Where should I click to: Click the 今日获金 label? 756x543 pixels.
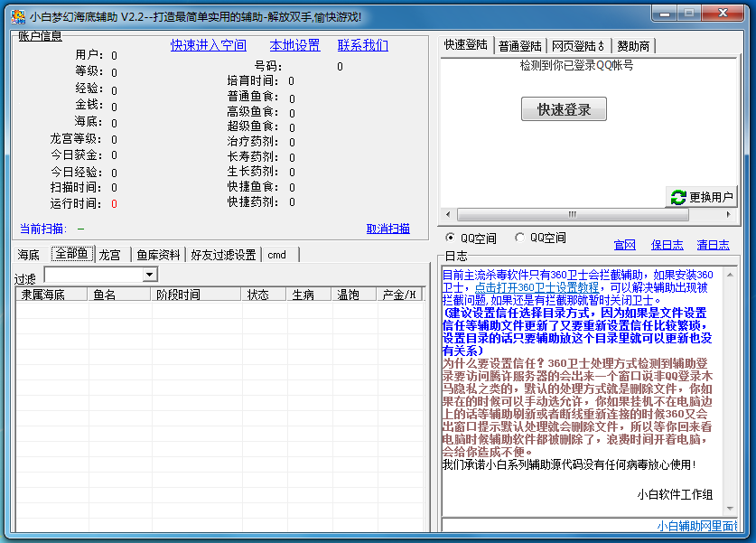(76, 155)
